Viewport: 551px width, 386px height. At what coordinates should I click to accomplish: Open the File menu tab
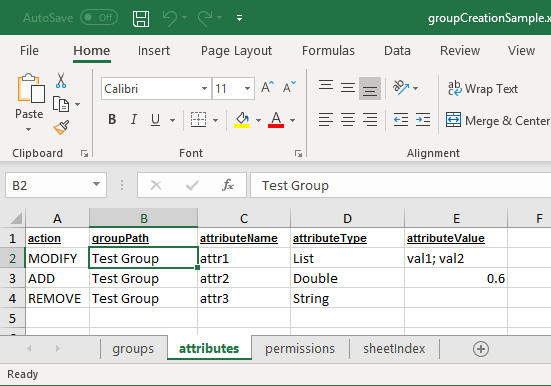pyautogui.click(x=29, y=51)
